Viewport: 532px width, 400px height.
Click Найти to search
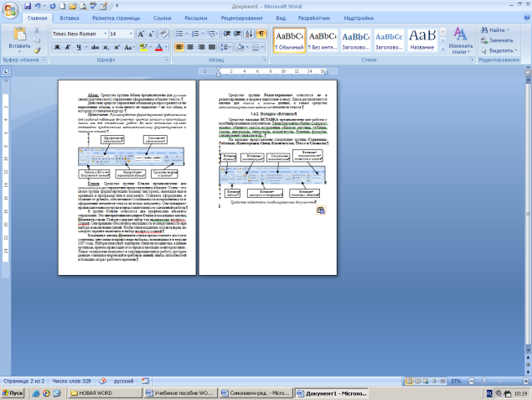(495, 30)
